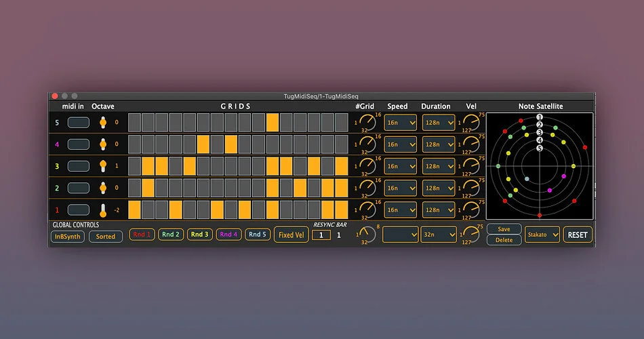
Task: Click the octave slider for row 5
Action: pyautogui.click(x=103, y=123)
